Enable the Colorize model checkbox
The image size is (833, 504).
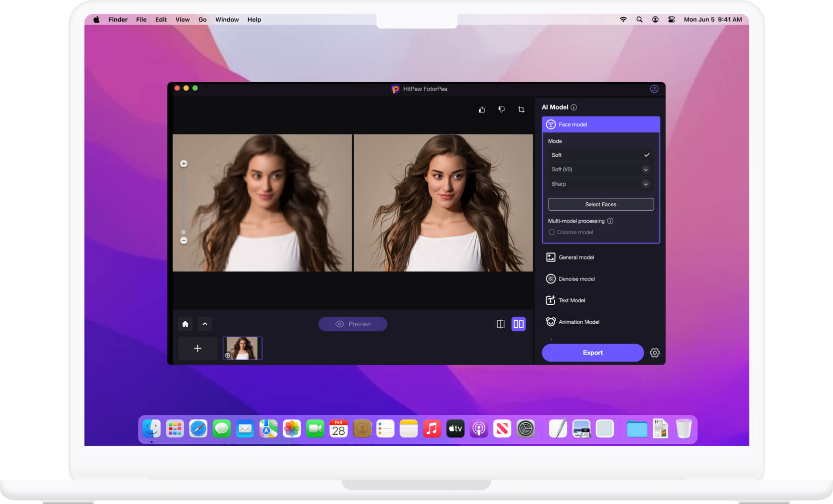552,232
